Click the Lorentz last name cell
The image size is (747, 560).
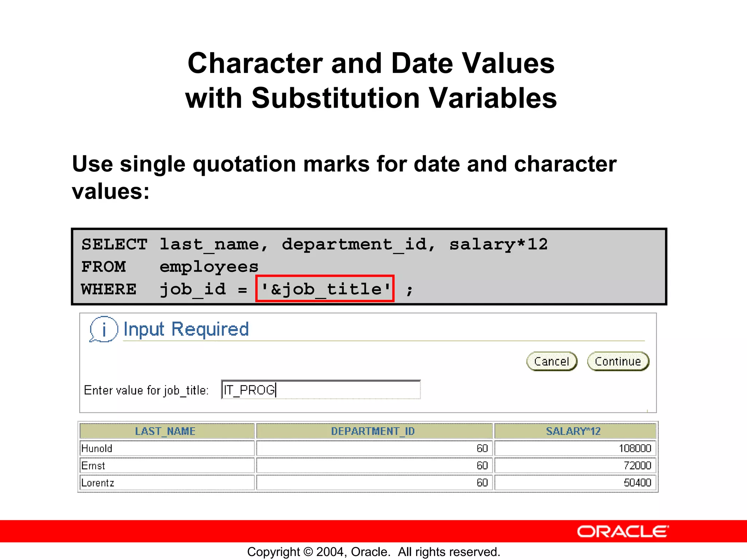click(x=166, y=483)
